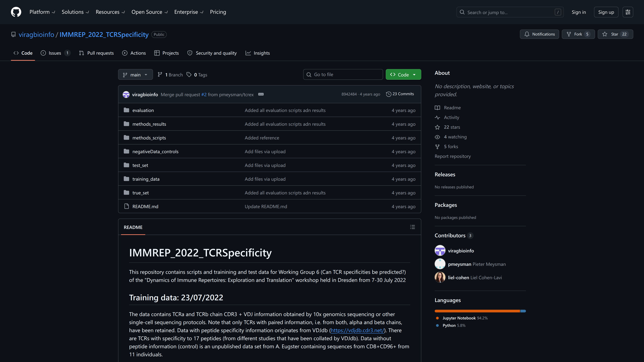Open the README outline icon
This screenshot has height=362, width=644.
[x=413, y=227]
